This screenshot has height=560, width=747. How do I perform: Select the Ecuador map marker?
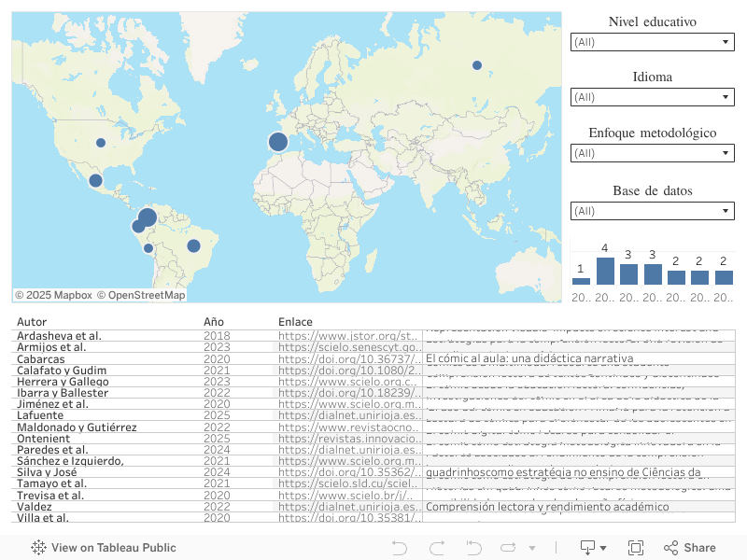(x=138, y=226)
